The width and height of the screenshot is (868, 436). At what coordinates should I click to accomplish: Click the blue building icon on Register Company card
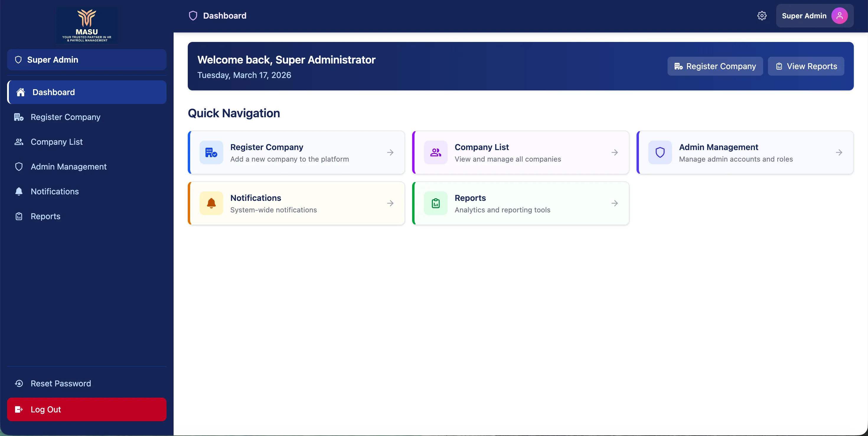pos(211,152)
